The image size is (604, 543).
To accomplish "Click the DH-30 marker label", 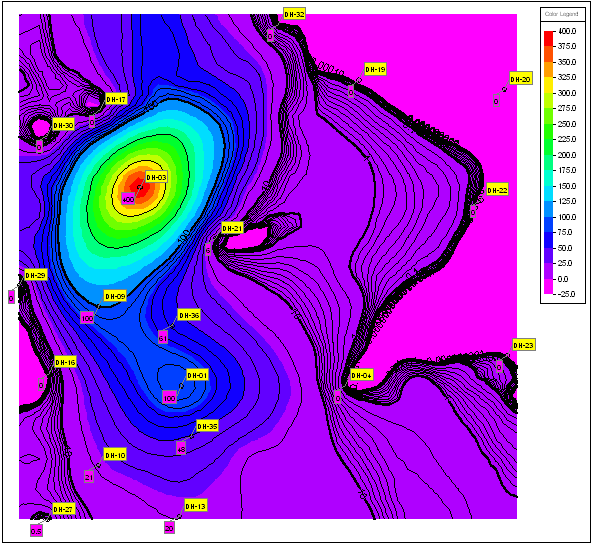I will coord(63,125).
